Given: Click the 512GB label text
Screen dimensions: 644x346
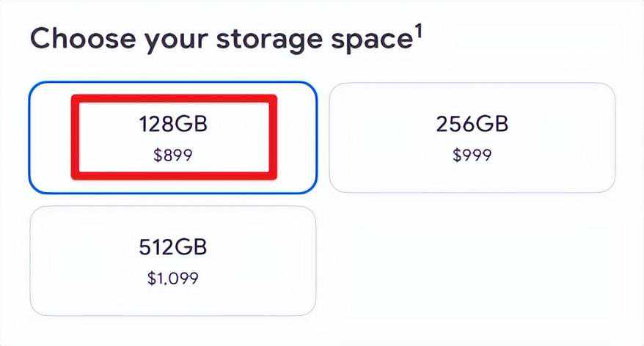Looking at the screenshot, I should 173,248.
